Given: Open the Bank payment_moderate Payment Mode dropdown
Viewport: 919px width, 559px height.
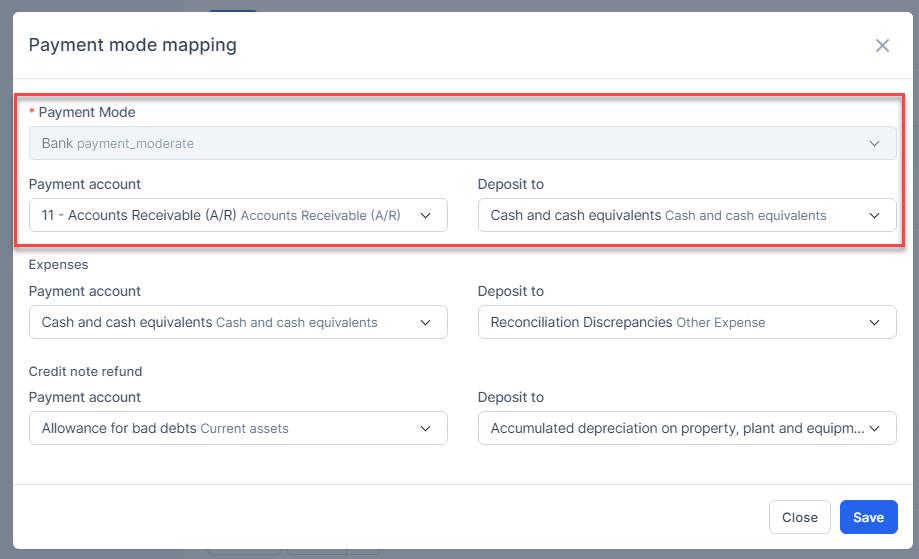Looking at the screenshot, I should pyautogui.click(x=450, y=143).
